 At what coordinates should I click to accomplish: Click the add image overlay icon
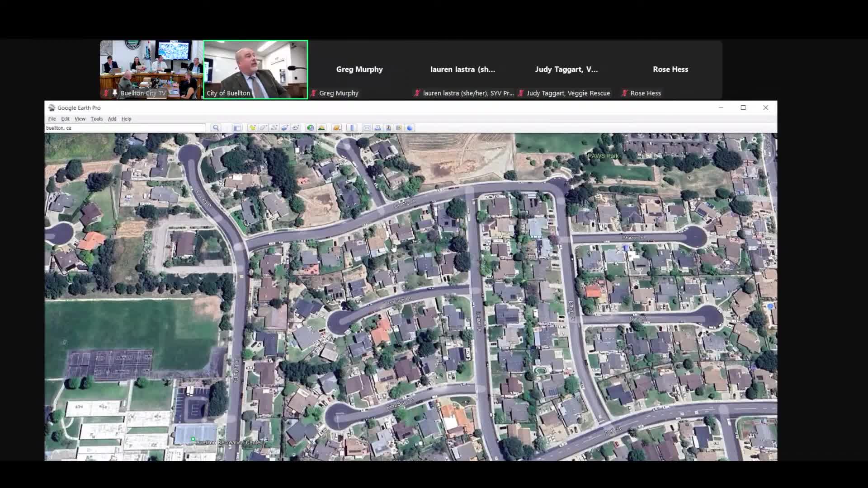tap(285, 128)
